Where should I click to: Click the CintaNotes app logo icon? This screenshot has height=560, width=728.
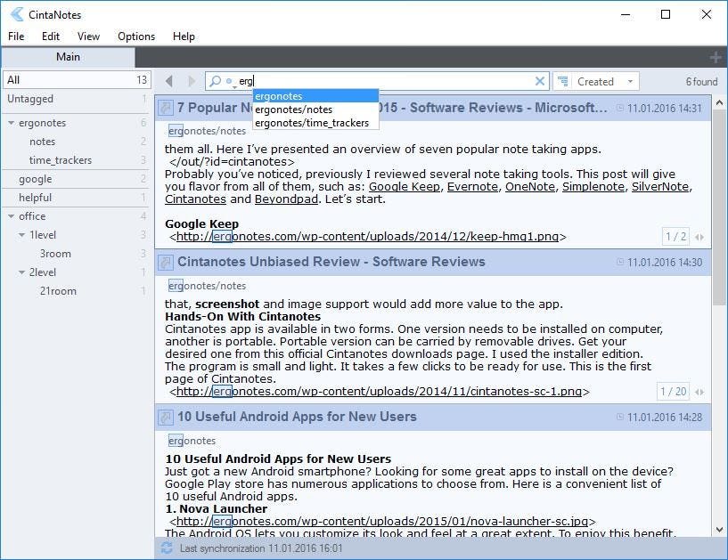(17, 14)
